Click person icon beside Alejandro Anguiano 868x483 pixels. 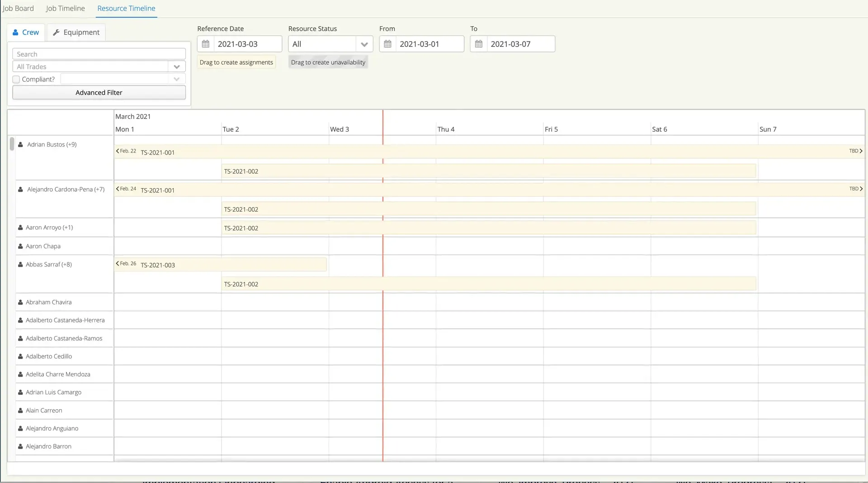tap(20, 428)
